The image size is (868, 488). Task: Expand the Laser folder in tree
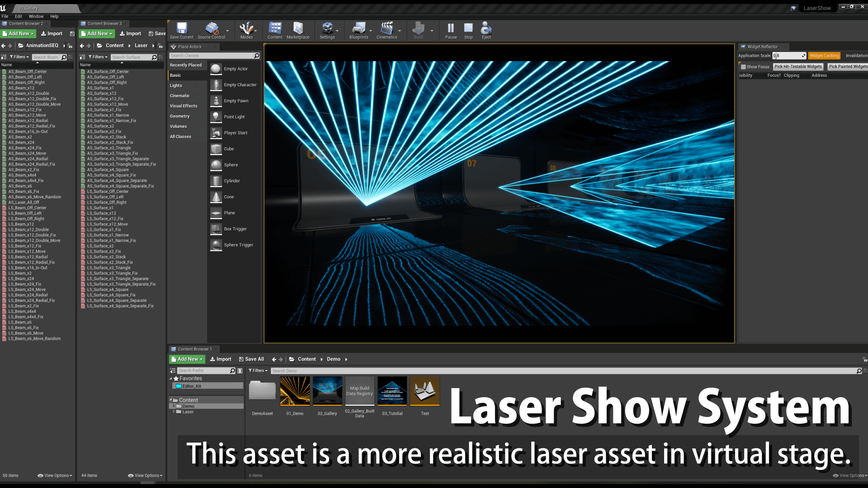(174, 412)
